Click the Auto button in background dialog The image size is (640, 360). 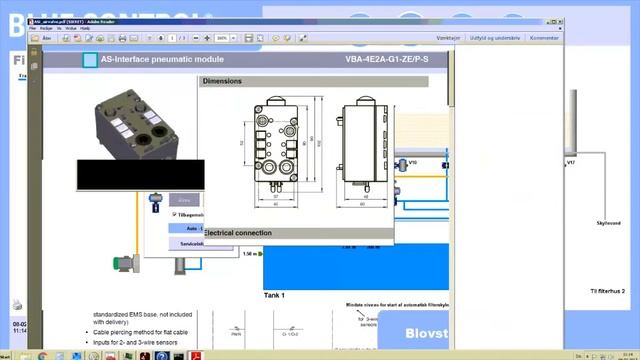click(x=186, y=228)
